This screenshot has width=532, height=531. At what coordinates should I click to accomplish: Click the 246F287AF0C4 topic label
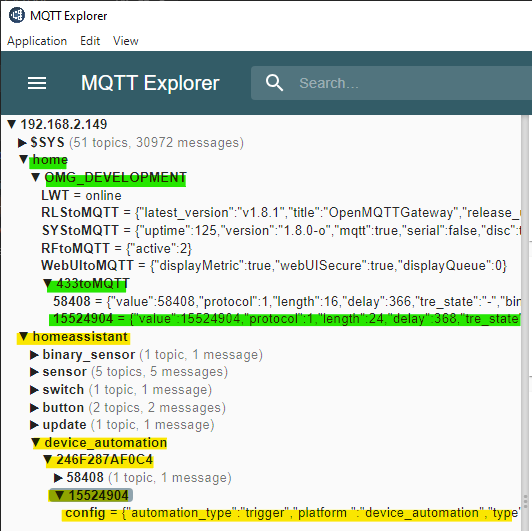(x=104, y=460)
